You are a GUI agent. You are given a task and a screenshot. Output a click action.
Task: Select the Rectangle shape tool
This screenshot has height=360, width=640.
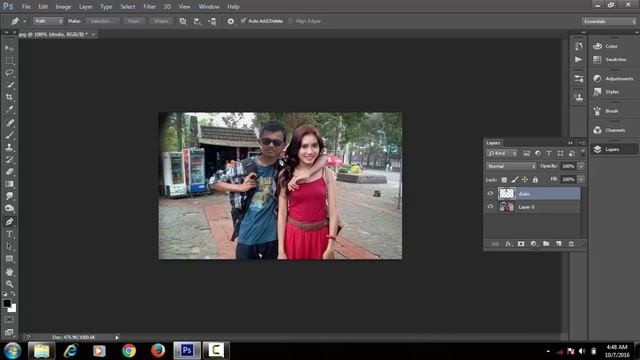pyautogui.click(x=9, y=259)
